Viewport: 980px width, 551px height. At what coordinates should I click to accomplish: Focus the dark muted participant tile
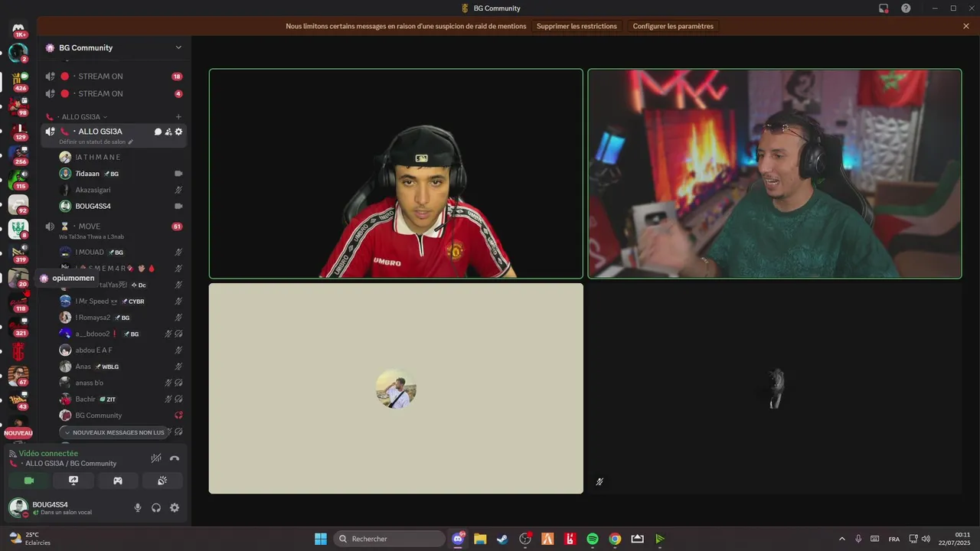[775, 389]
